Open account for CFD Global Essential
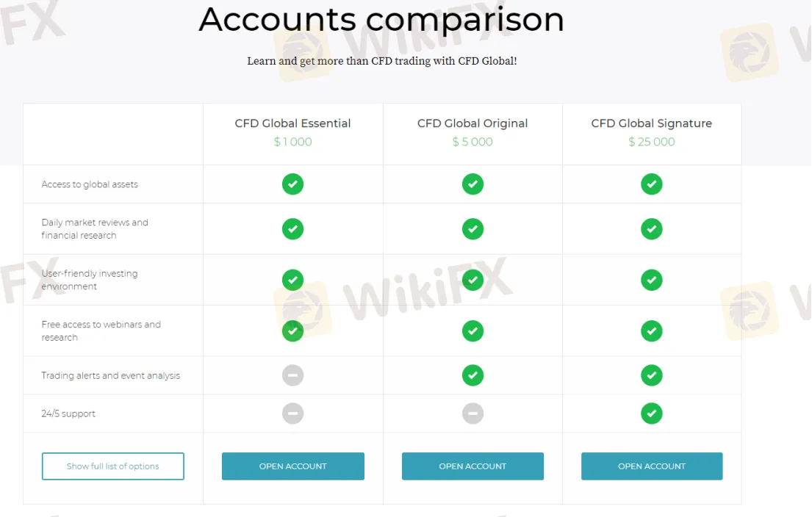Image resolution: width=812 pixels, height=517 pixels. (x=292, y=466)
